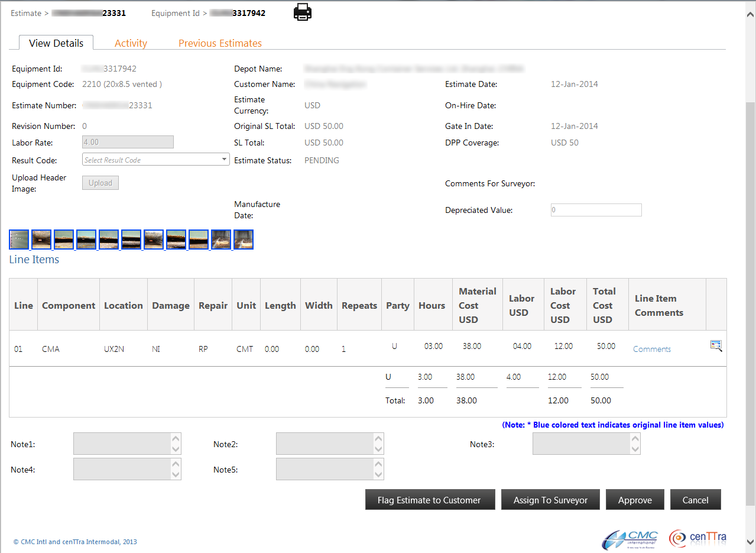This screenshot has width=756, height=553.
Task: Open the image preview icon beside Comments
Action: 716,346
